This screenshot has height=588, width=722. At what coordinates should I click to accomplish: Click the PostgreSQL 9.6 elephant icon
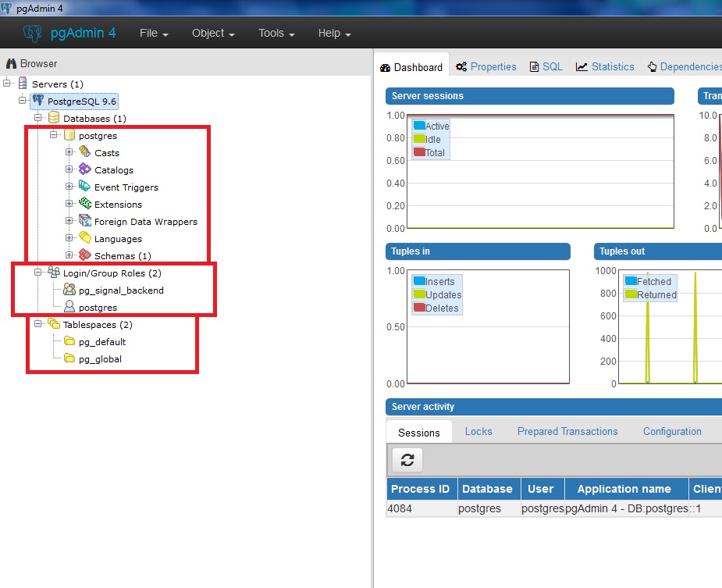pyautogui.click(x=38, y=101)
